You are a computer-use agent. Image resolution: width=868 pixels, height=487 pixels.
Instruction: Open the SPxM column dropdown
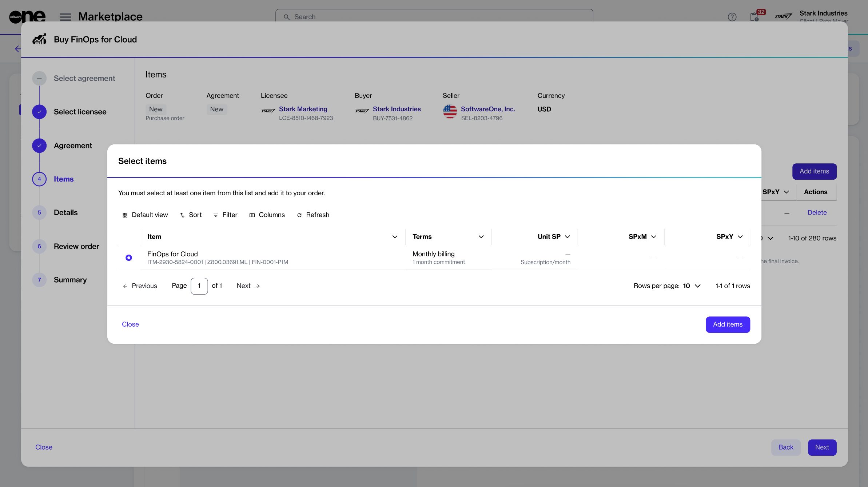pos(653,237)
